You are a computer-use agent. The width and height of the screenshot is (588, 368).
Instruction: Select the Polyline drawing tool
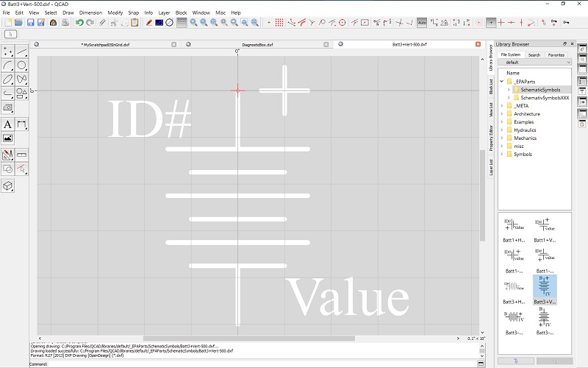(8, 93)
